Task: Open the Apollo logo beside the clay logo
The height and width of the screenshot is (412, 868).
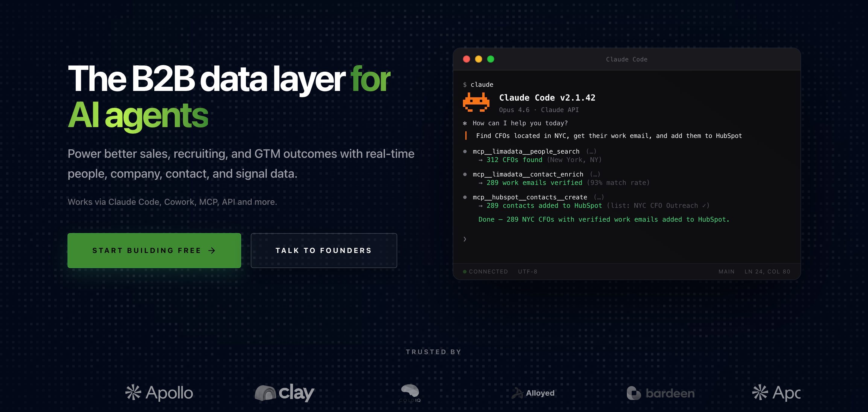Action: pyautogui.click(x=159, y=393)
